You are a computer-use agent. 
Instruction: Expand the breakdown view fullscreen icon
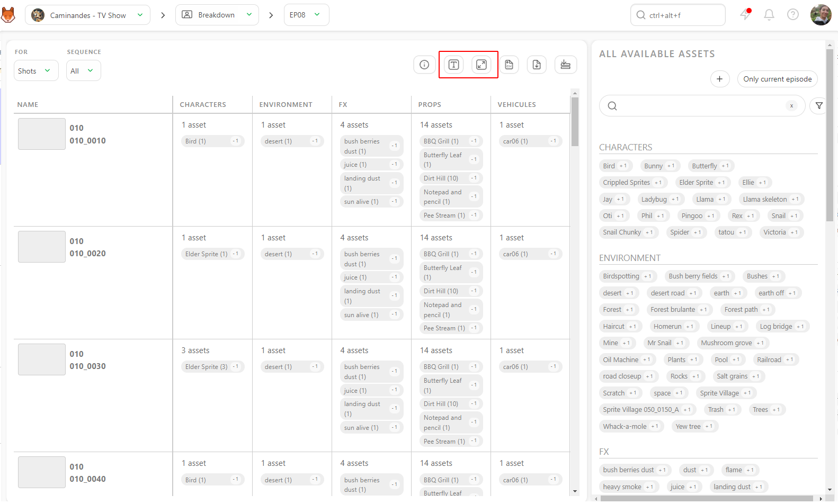pos(482,65)
